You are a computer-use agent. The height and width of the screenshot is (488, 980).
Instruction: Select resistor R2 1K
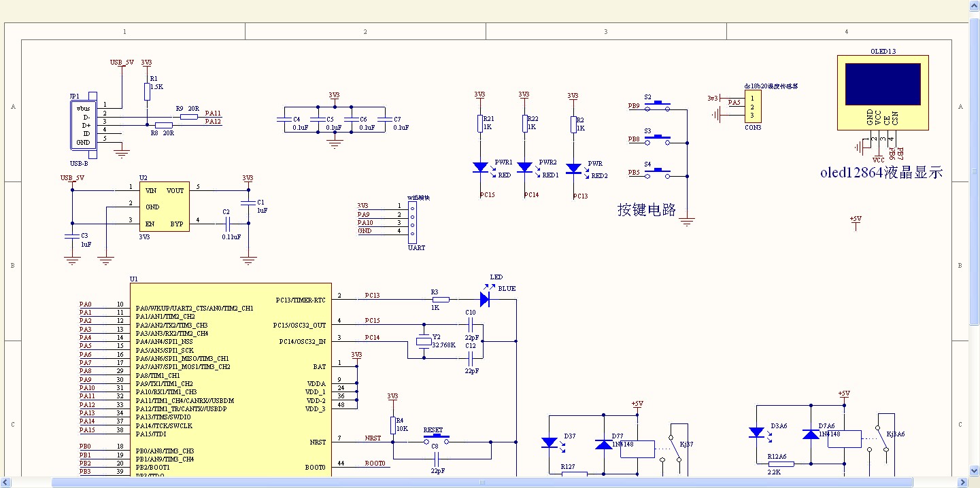coord(573,124)
